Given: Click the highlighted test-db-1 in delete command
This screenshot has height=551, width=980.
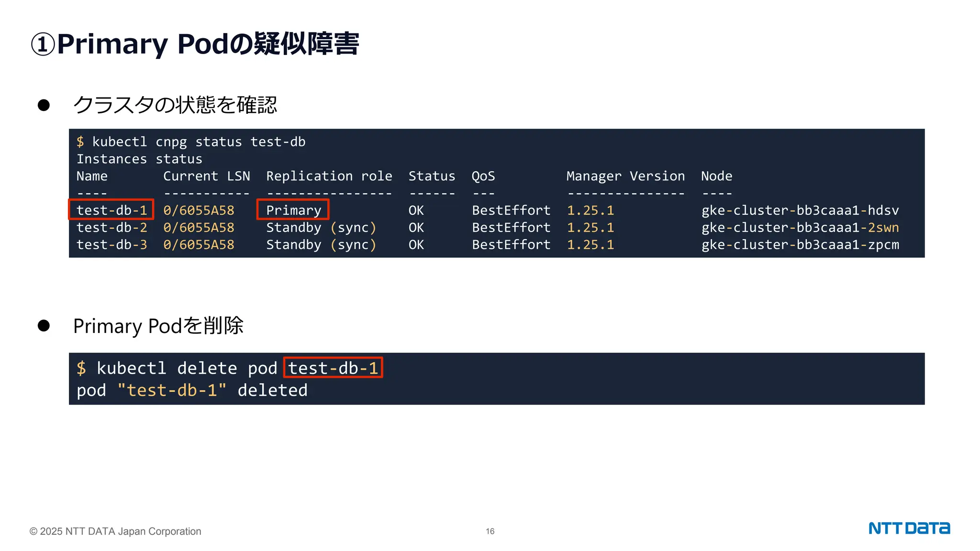Looking at the screenshot, I should coord(333,368).
